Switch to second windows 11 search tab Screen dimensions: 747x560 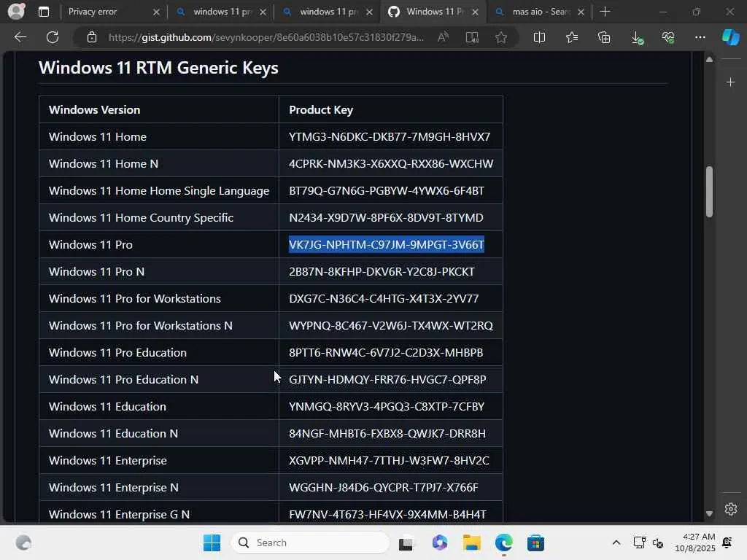point(220,12)
